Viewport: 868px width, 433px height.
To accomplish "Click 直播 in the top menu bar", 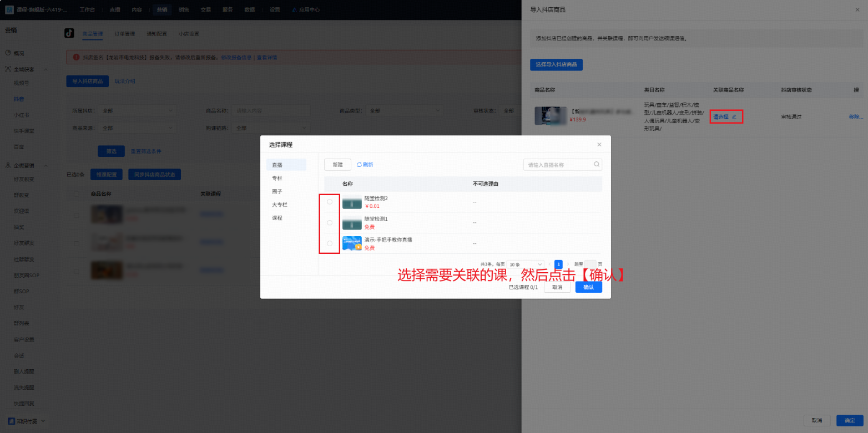I will (114, 9).
